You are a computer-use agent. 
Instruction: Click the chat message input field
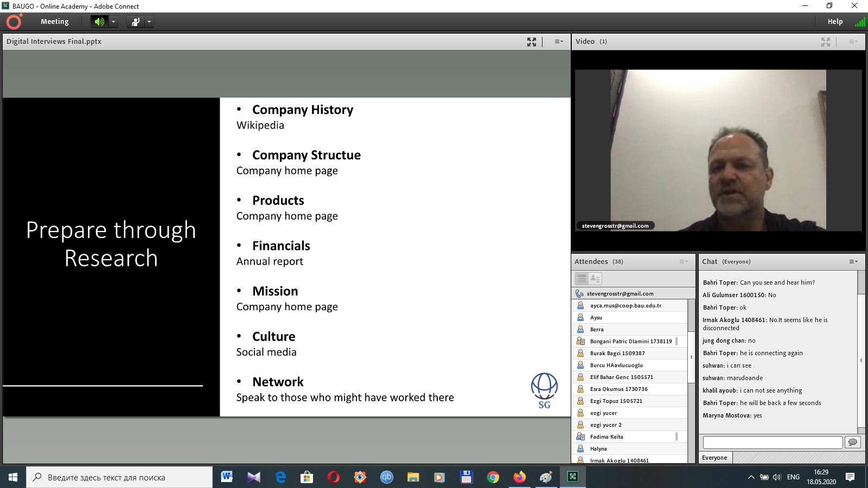click(773, 442)
